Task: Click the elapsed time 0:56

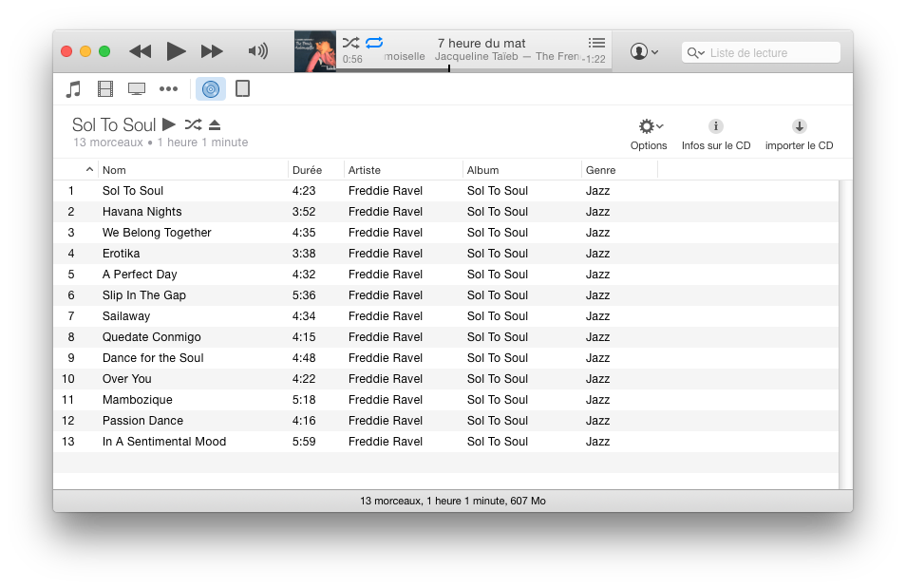Action: [x=352, y=59]
